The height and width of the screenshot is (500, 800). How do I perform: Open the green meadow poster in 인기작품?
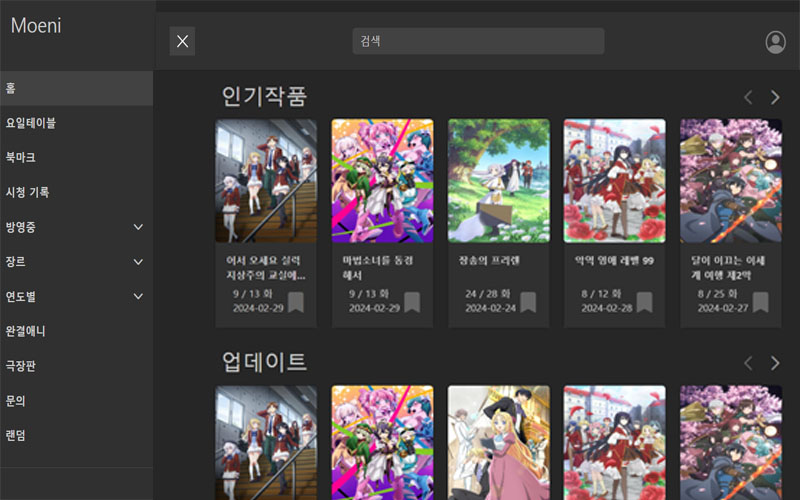pyautogui.click(x=498, y=181)
